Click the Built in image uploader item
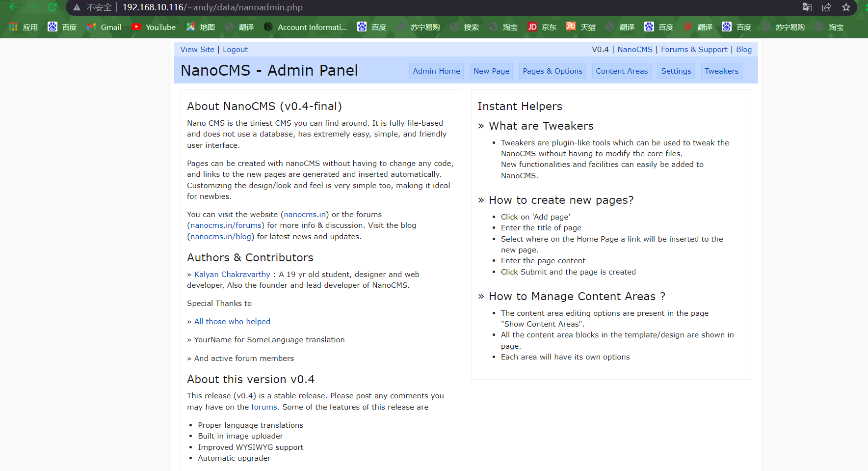Screen dimensions: 868x471 click(x=240, y=436)
